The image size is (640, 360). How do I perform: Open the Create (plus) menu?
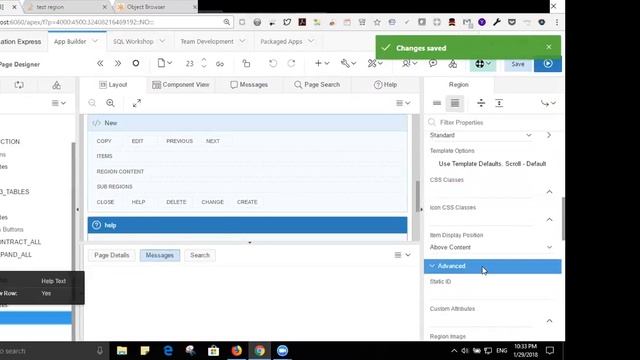[322, 63]
